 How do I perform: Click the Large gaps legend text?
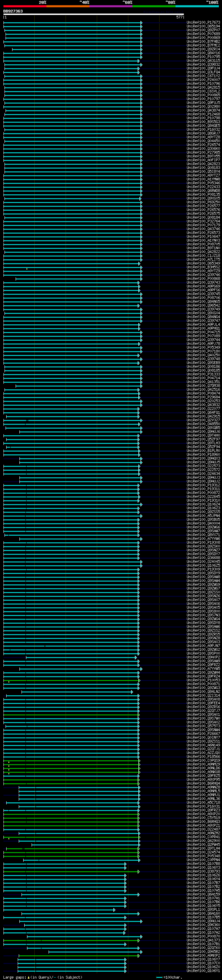43,977
